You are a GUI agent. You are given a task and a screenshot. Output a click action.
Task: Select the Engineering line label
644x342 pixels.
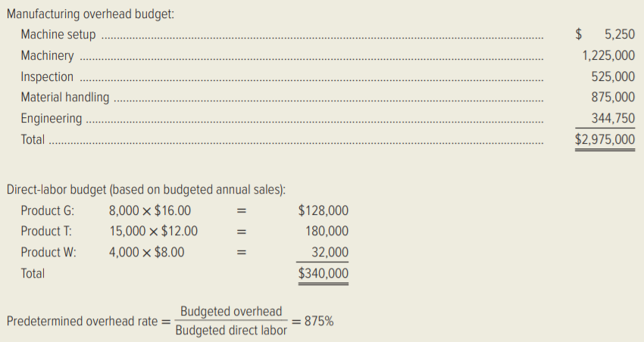pos(52,119)
